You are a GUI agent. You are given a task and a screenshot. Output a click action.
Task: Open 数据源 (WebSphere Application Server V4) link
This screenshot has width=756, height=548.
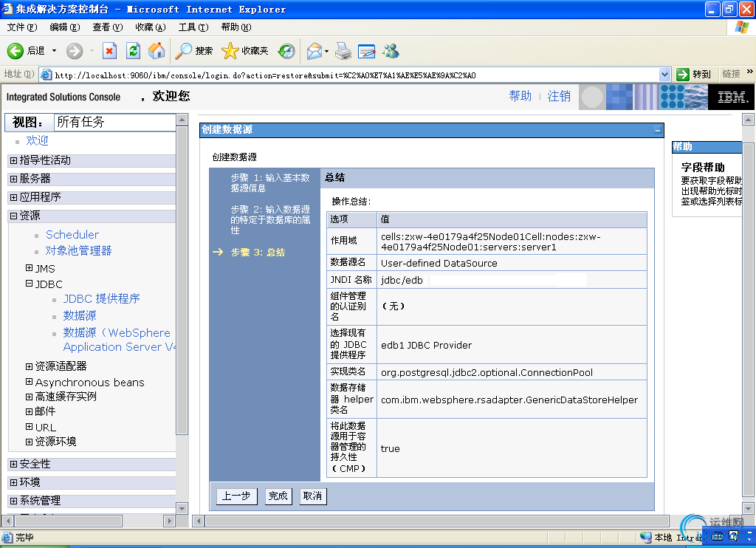click(120, 340)
